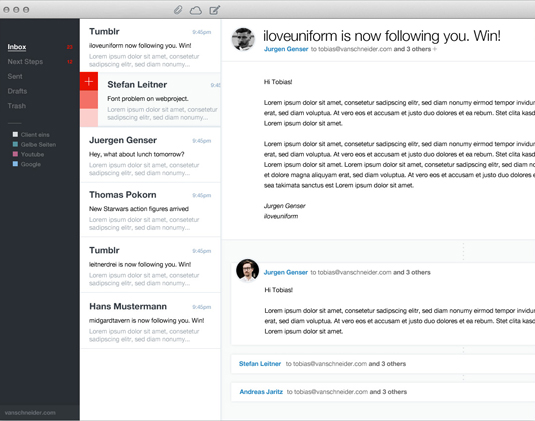The height and width of the screenshot is (421, 535).
Task: Click the medium red swipe action block
Action: 89,100
